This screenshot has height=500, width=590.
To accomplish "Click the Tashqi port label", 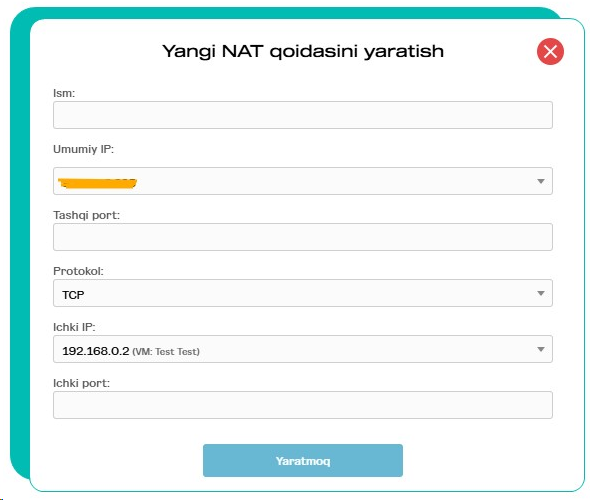I will (x=86, y=215).
